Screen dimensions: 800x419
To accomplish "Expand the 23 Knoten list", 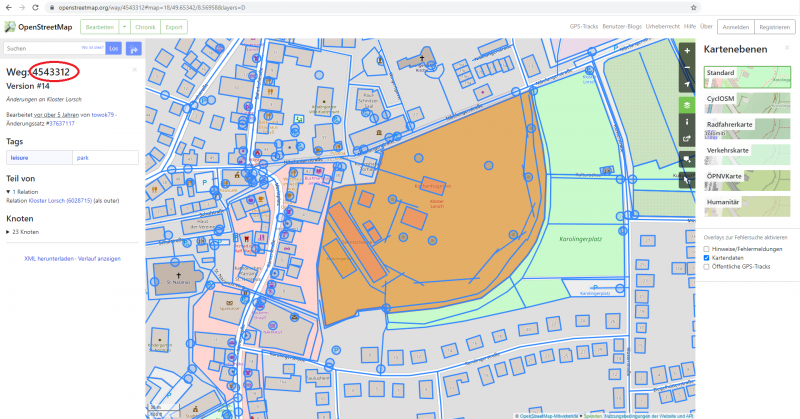I will point(10,231).
